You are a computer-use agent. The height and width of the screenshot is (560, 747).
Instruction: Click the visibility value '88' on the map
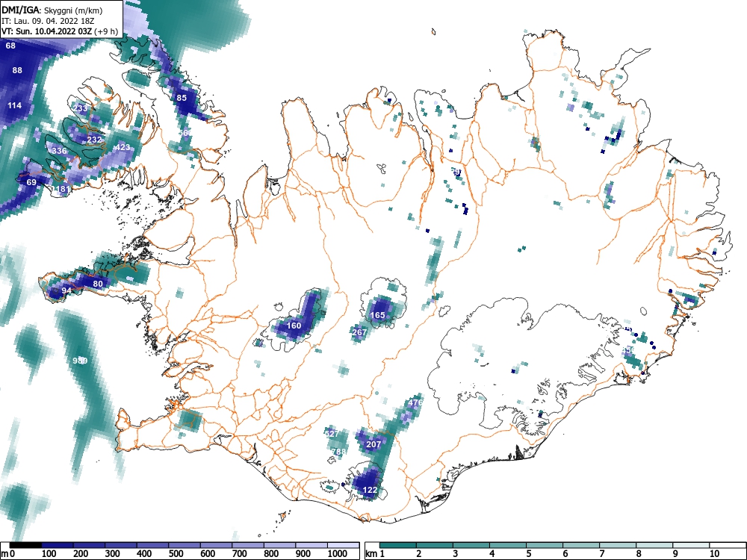point(17,70)
